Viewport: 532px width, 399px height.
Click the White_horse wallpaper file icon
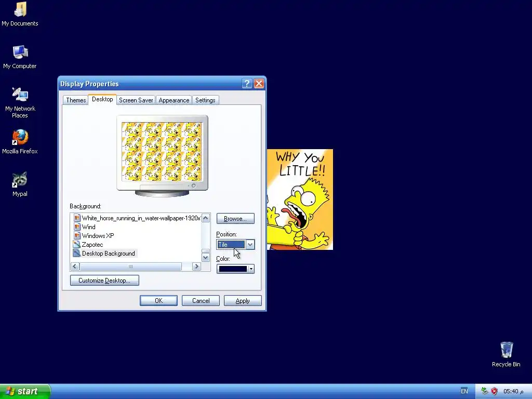coord(77,218)
